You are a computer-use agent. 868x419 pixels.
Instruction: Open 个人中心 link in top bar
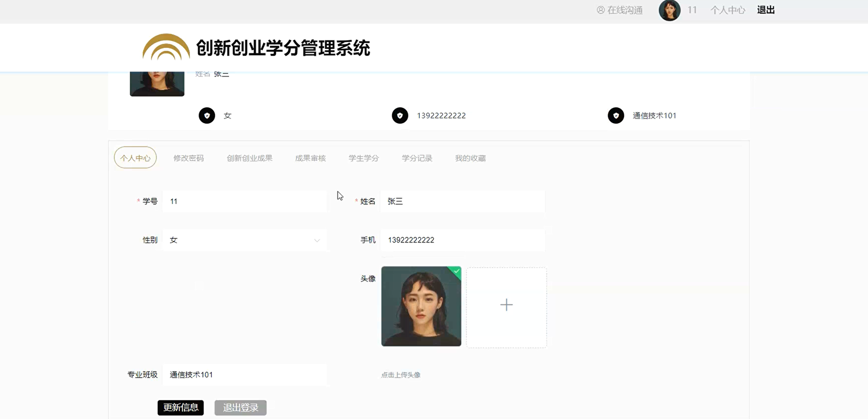[728, 10]
